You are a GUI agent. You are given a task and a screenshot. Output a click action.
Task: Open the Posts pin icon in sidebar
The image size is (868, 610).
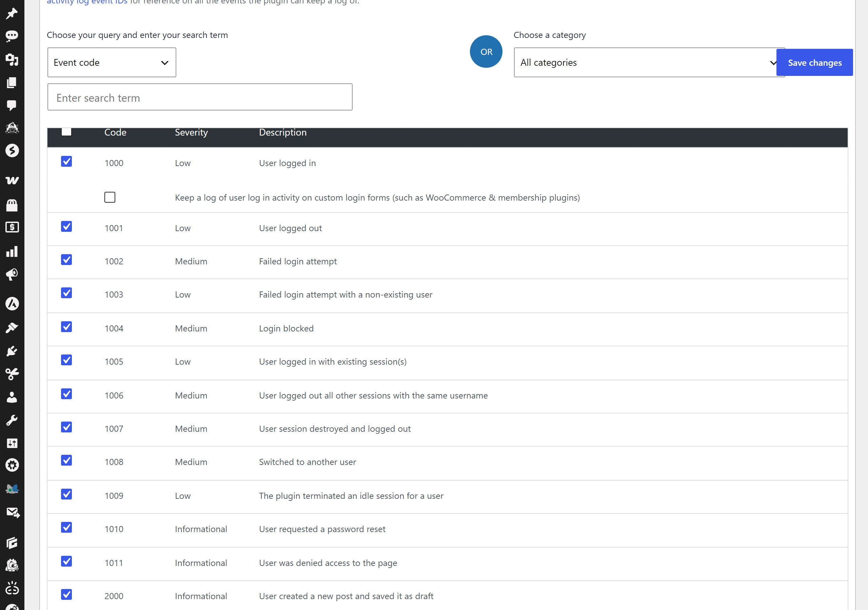click(12, 14)
